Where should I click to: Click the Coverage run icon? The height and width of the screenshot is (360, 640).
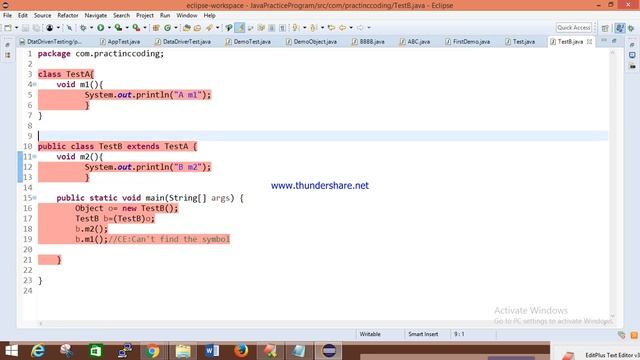point(118,28)
